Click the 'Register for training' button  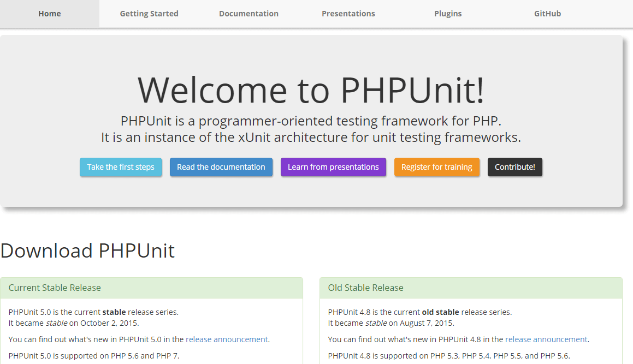click(437, 167)
